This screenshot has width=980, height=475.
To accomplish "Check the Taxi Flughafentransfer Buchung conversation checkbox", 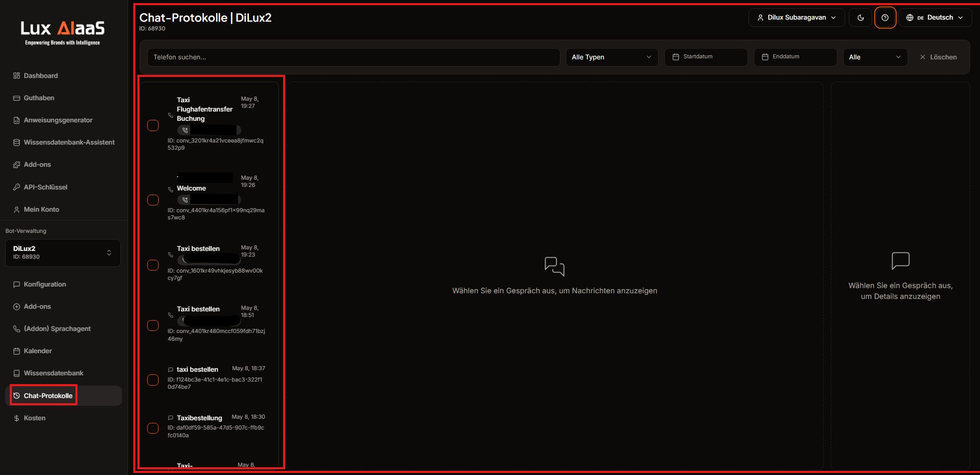I will 153,125.
